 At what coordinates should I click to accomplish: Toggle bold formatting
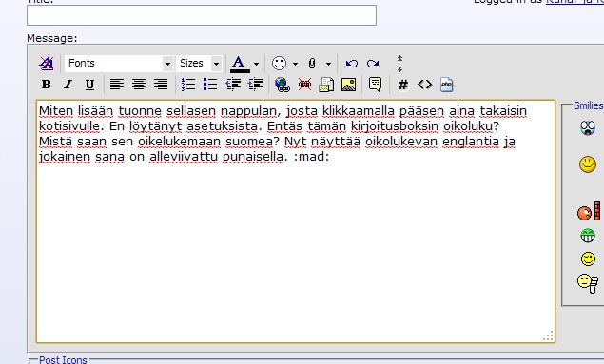tap(47, 85)
